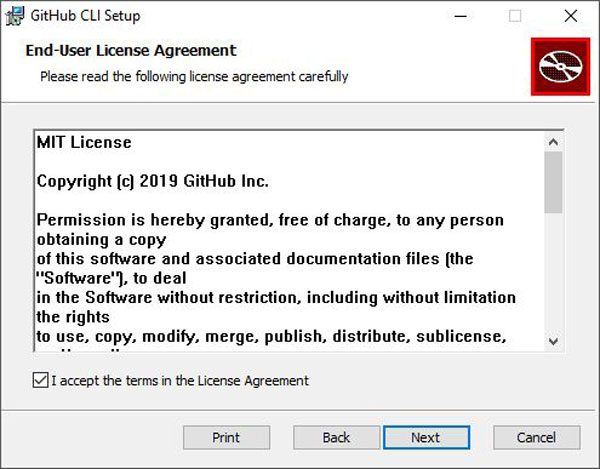Click the license text scrollbar thumb
Viewport: 600px width, 469px height.
(553, 182)
